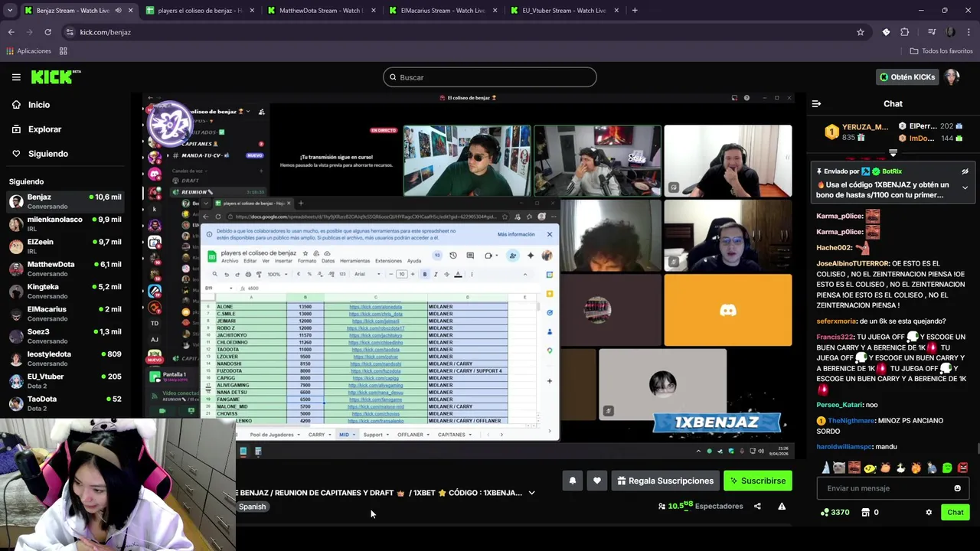Open Soez3 channel in following list
The image size is (980, 551).
[65, 336]
